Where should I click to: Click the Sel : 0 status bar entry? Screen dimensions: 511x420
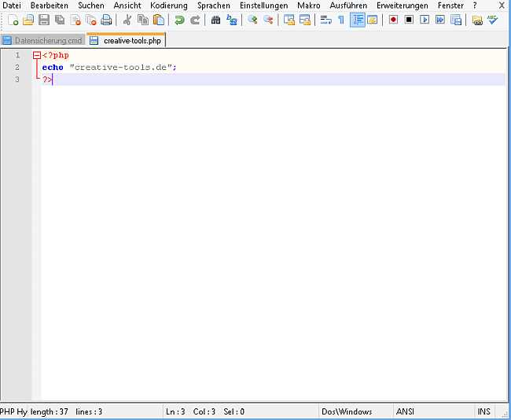click(x=234, y=411)
